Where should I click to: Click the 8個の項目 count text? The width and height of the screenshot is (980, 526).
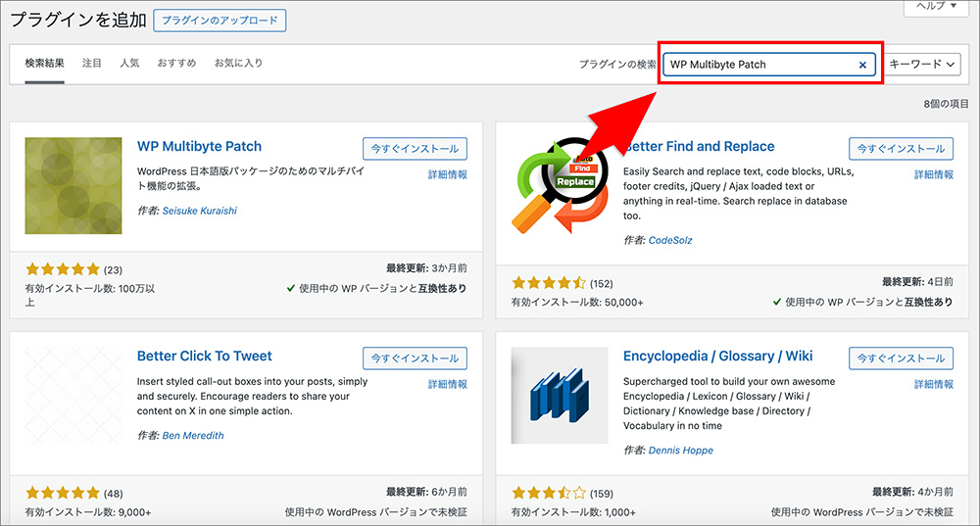947,104
